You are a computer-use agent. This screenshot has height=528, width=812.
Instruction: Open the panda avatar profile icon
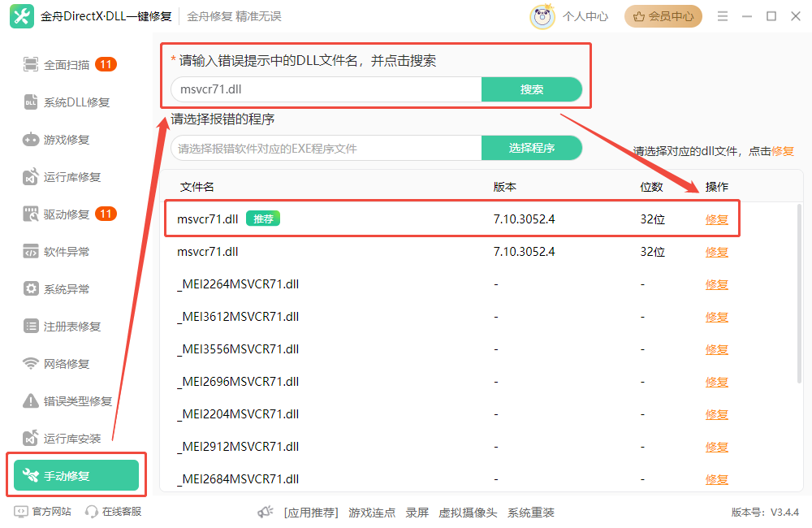(542, 16)
